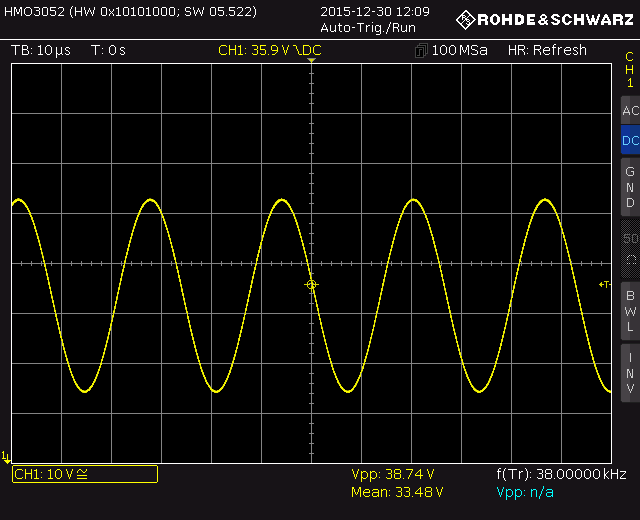
Task: Toggle GND coupling for the channel
Action: 629,187
